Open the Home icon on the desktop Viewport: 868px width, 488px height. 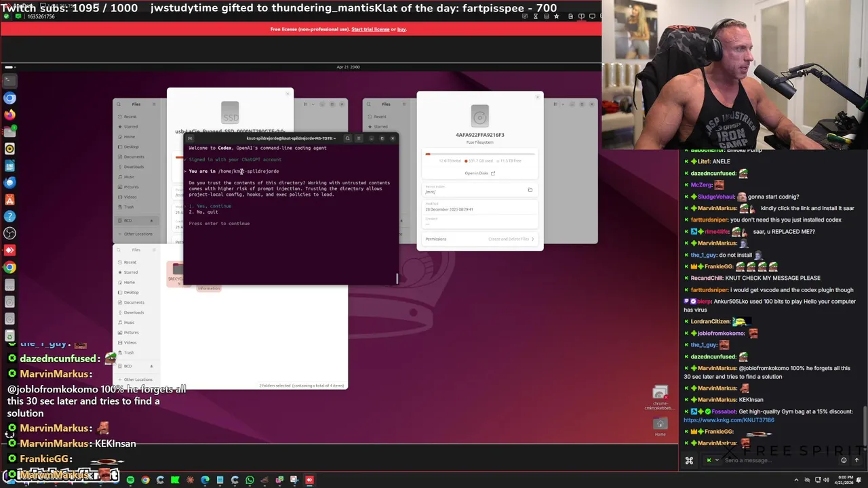pos(660,426)
